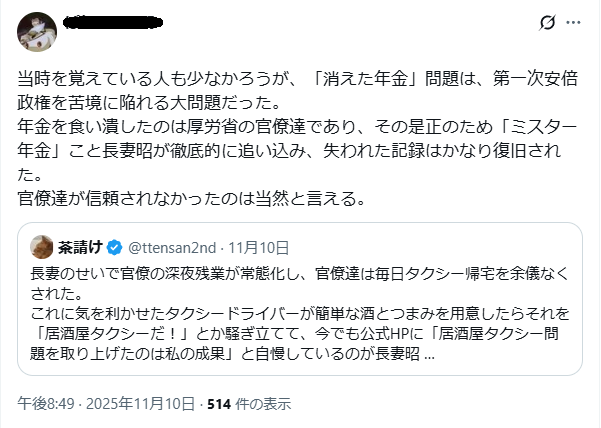Click the paragraph starting 年金を食い潰した
This screenshot has height=428, width=601.
pos(290,139)
